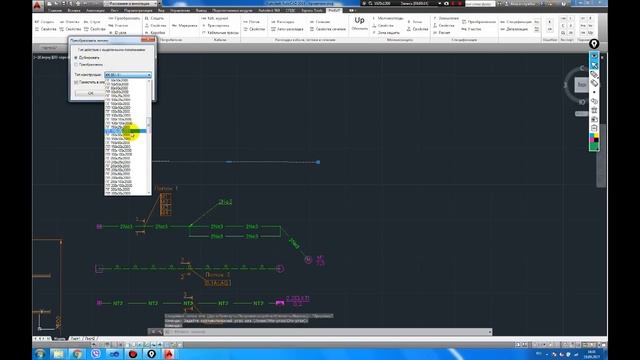
Task: Open the Express Tools ribbon tab
Action: (312, 10)
